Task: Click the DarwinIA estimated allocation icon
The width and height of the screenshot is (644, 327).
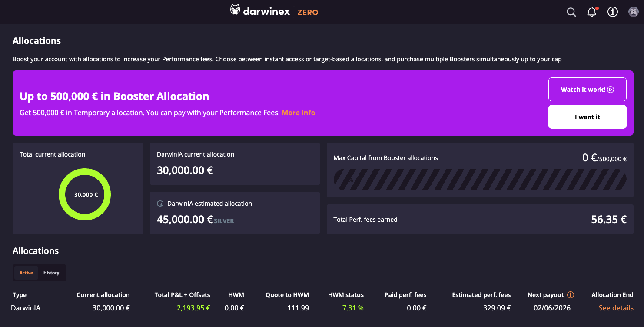Action: pyautogui.click(x=160, y=204)
